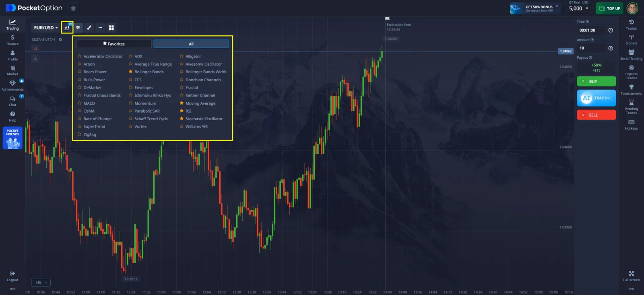Image resolution: width=644 pixels, height=295 pixels.
Task: Add MACD to favorites star
Action: pyautogui.click(x=80, y=103)
